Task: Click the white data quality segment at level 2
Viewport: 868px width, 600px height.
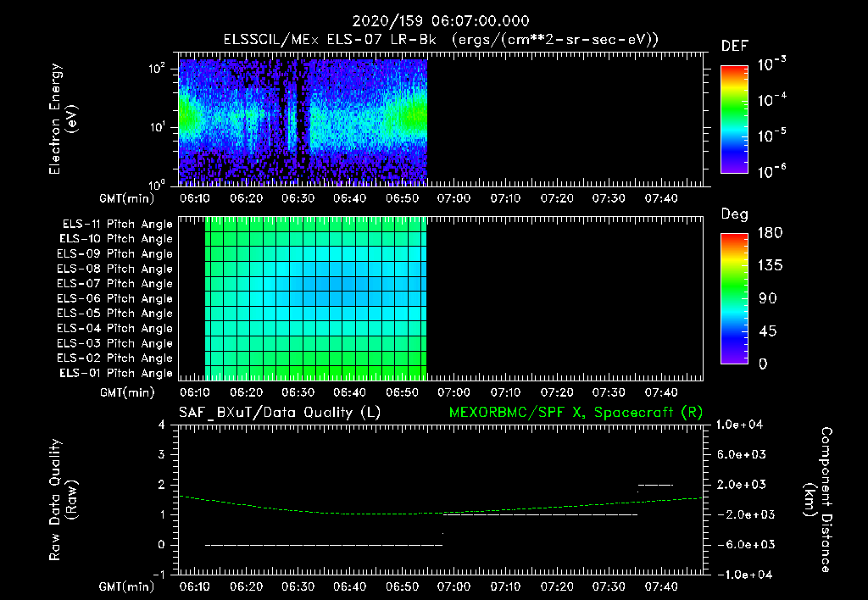Action: coord(655,486)
